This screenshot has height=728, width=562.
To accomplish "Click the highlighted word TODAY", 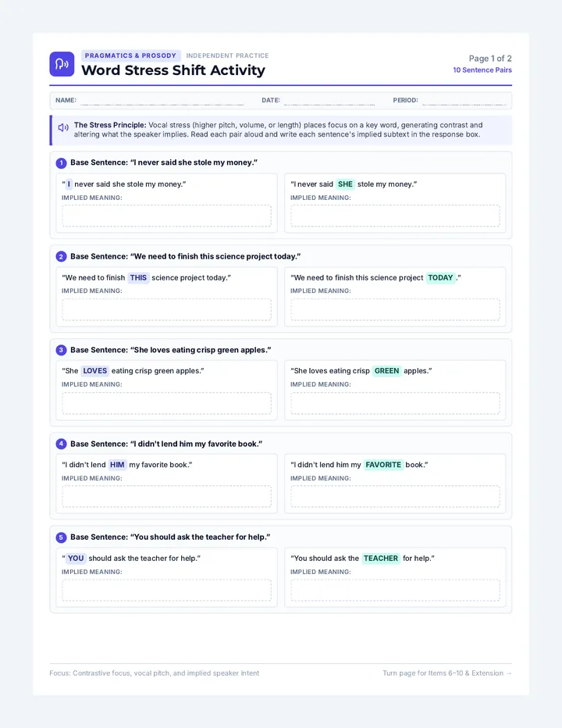I will click(x=440, y=277).
